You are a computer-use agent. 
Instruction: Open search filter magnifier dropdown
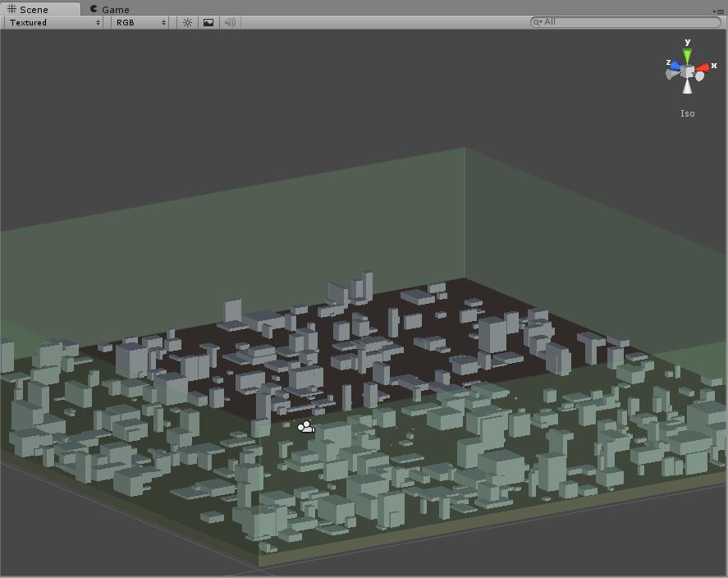pyautogui.click(x=538, y=22)
